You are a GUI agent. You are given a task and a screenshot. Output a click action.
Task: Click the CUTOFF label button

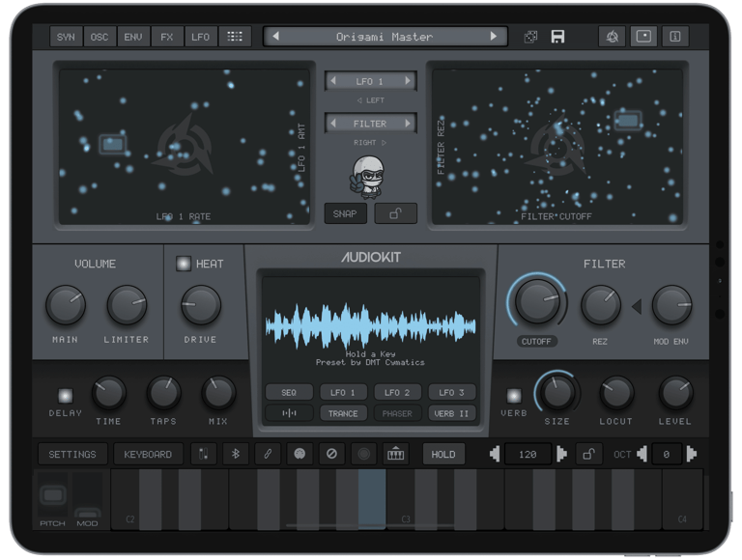pos(536,342)
